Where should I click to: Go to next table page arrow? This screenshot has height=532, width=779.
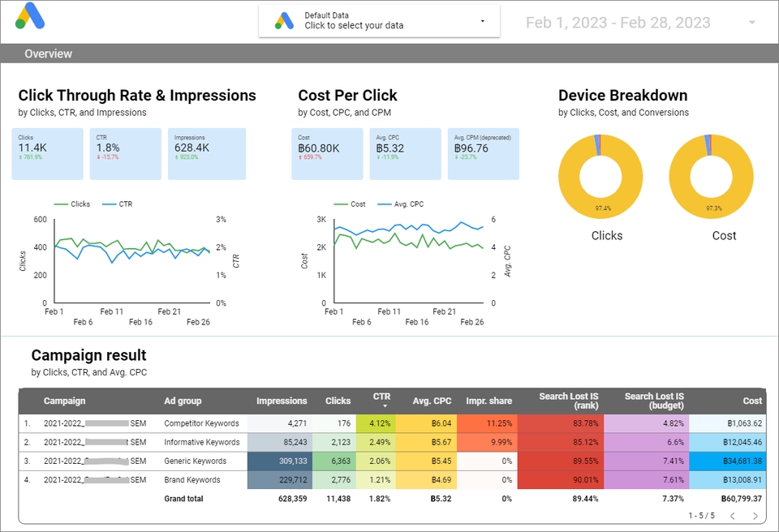755,516
